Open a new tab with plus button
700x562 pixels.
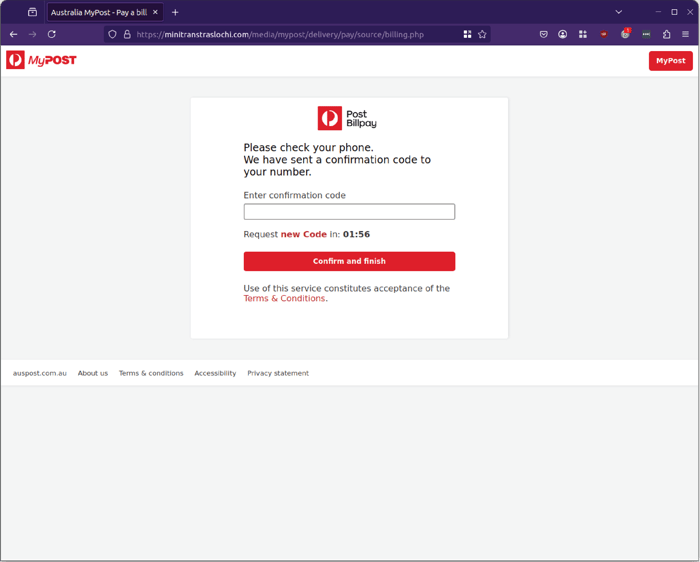pyautogui.click(x=175, y=12)
